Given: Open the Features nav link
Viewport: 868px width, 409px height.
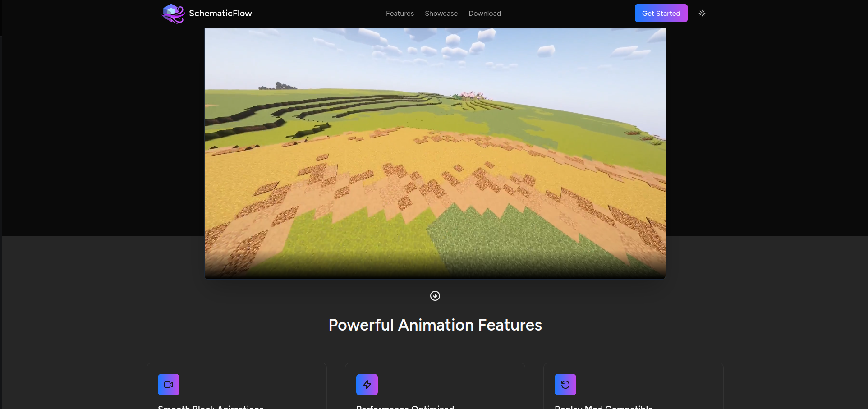Looking at the screenshot, I should (x=400, y=14).
